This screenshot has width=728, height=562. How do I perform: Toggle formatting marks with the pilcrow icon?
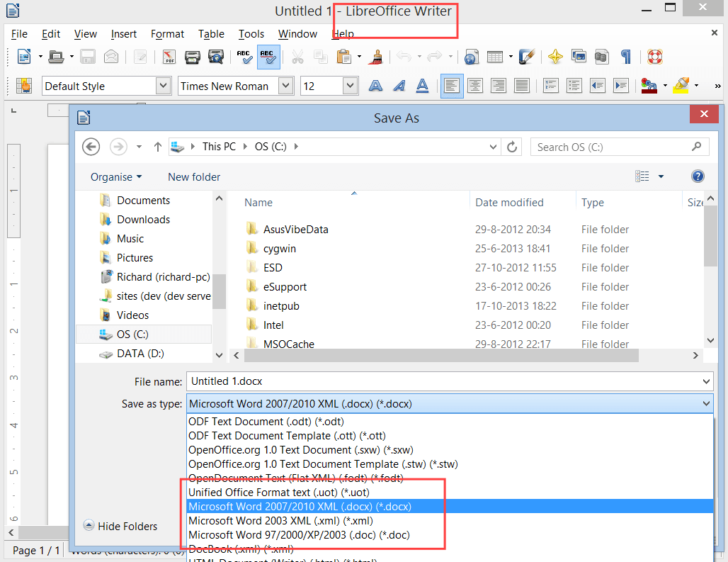coord(625,56)
